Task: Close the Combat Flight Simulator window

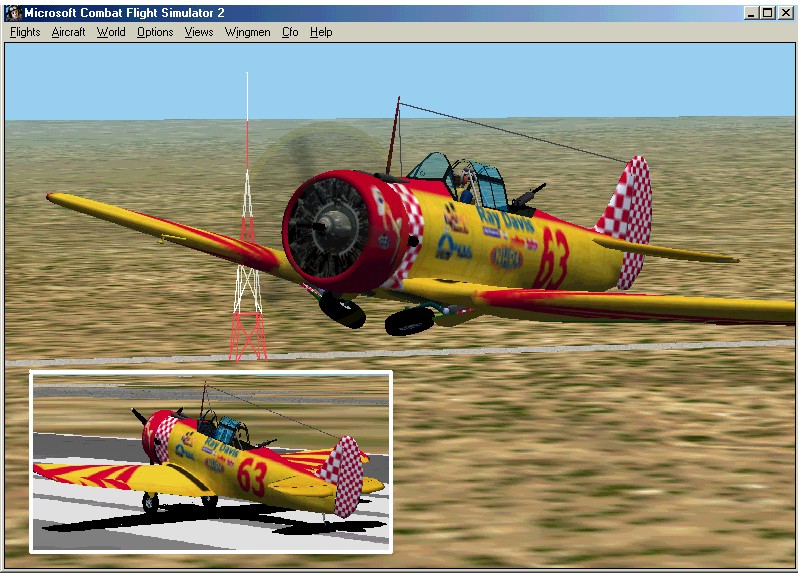Action: point(786,13)
